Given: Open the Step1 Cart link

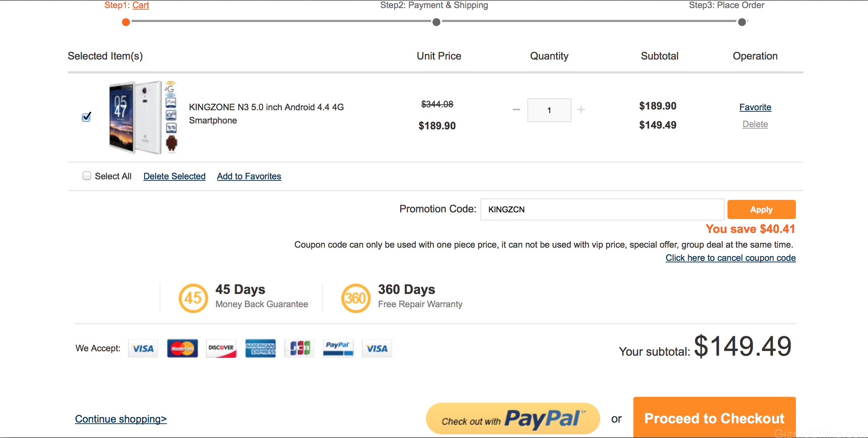Looking at the screenshot, I should click(x=140, y=5).
